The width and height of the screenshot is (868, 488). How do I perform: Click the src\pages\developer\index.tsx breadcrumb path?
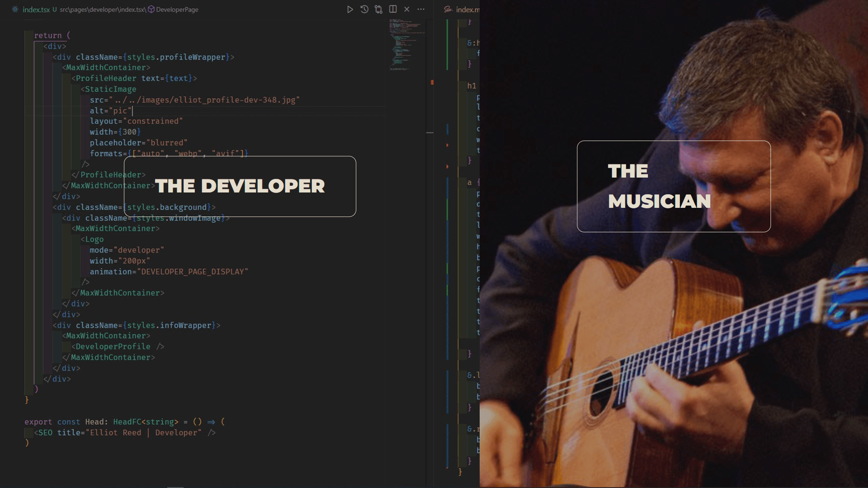[103, 9]
